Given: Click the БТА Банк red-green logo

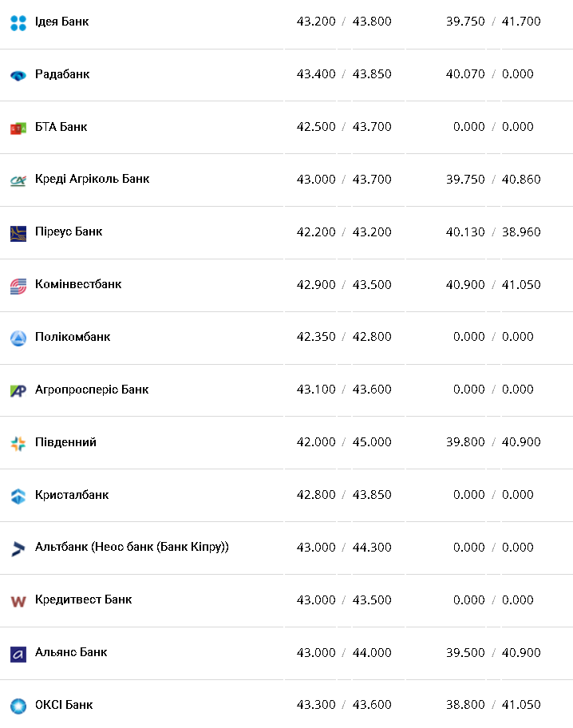Looking at the screenshot, I should [x=18, y=129].
